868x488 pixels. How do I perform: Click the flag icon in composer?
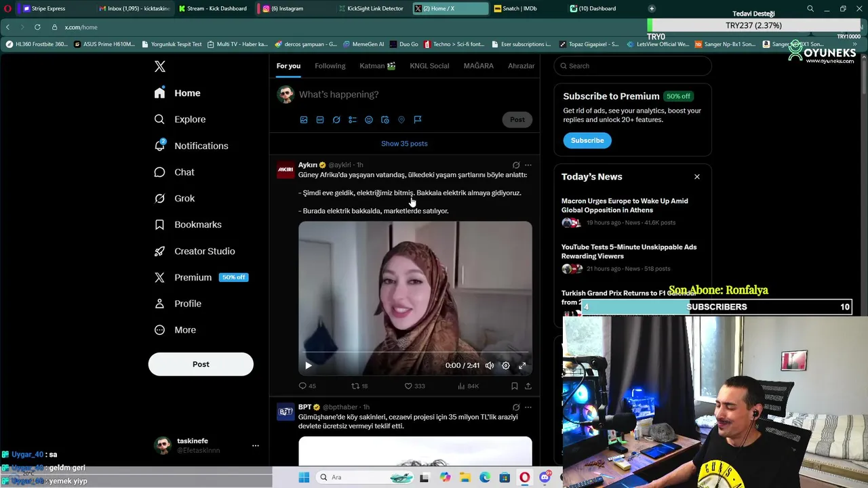pyautogui.click(x=418, y=119)
